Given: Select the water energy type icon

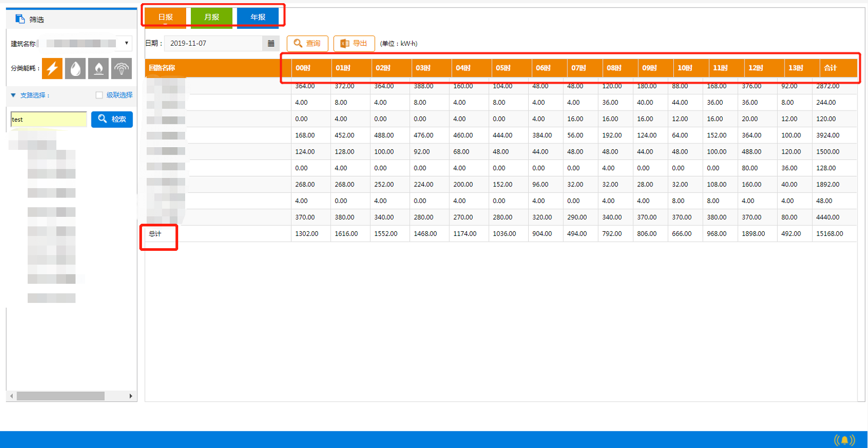Looking at the screenshot, I should click(76, 69).
